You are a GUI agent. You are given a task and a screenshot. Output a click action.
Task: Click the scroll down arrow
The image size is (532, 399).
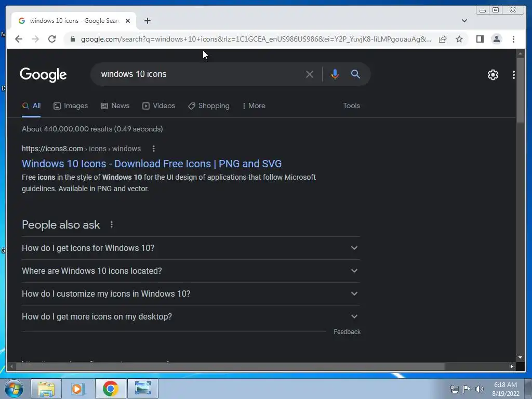click(x=520, y=357)
